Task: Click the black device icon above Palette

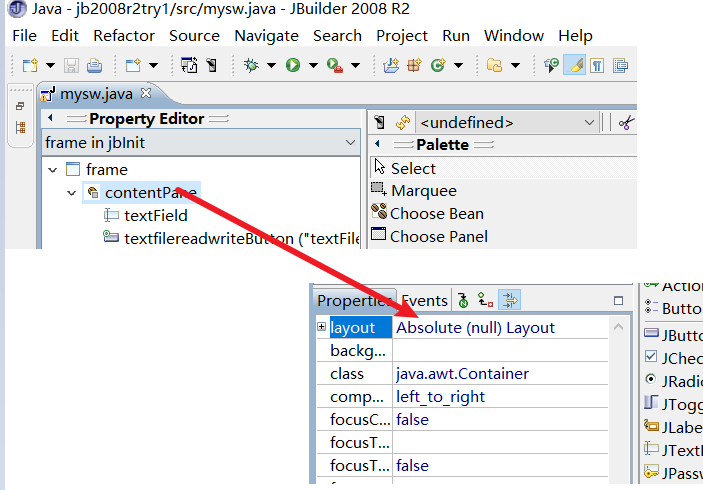Action: coord(379,122)
